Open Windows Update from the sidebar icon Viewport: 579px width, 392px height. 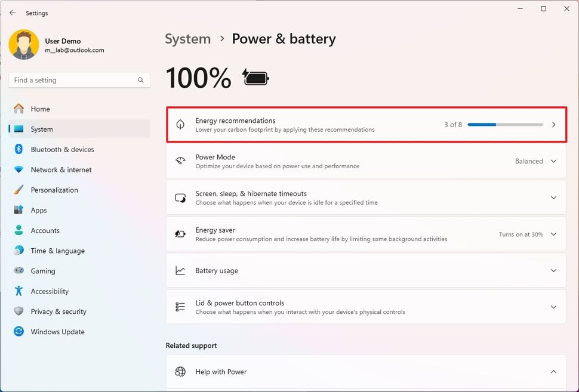19,332
